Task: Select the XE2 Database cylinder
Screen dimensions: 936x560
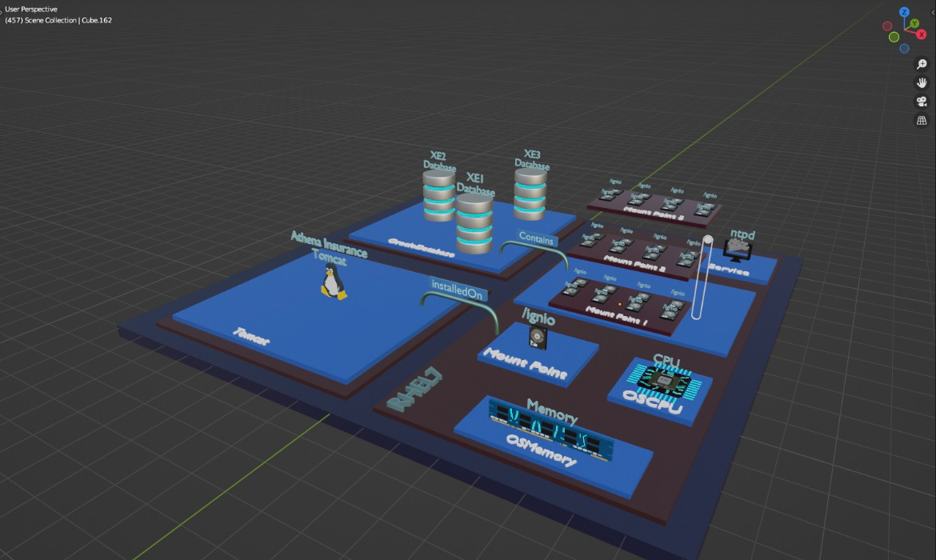Action: [x=438, y=195]
